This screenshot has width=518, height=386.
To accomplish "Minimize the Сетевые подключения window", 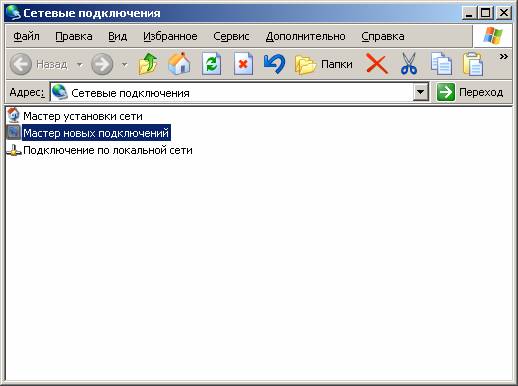I will [469, 13].
